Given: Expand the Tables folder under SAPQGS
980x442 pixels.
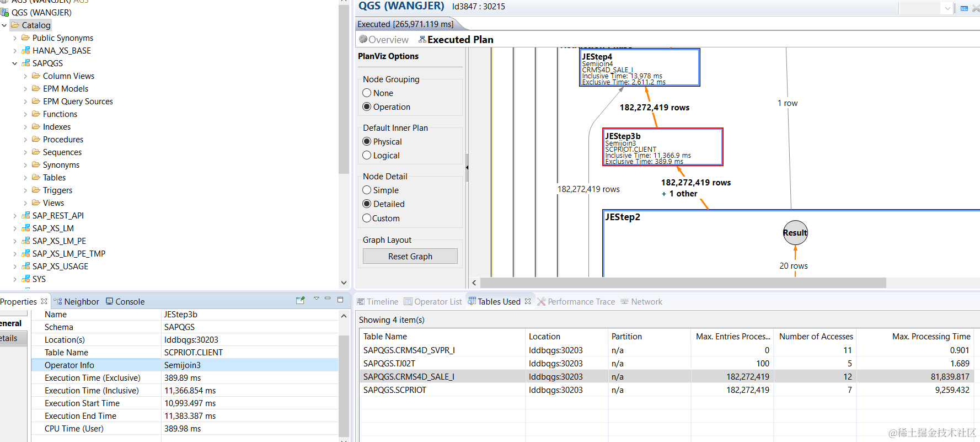Looking at the screenshot, I should [x=25, y=178].
